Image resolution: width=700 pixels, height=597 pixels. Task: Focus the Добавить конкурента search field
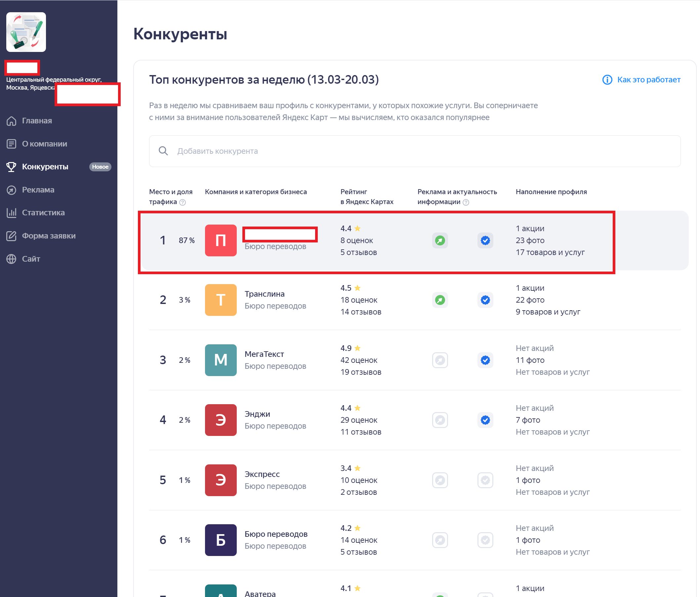415,151
